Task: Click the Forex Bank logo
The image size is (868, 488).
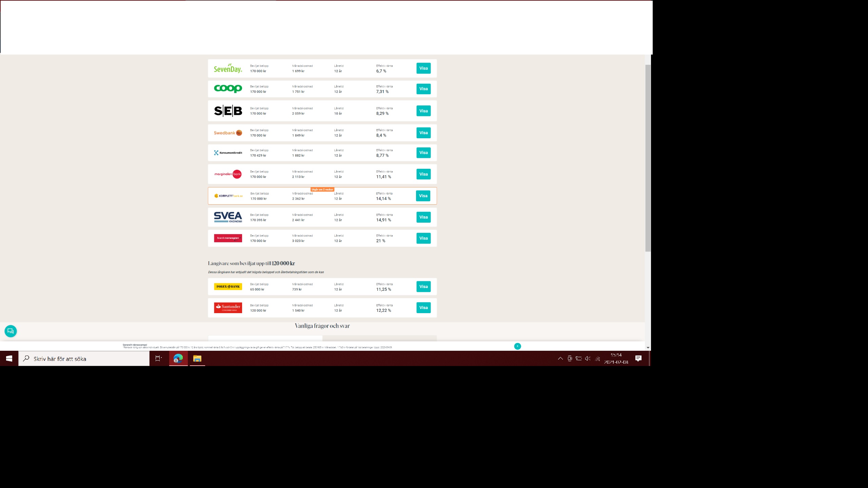Action: coord(228,287)
